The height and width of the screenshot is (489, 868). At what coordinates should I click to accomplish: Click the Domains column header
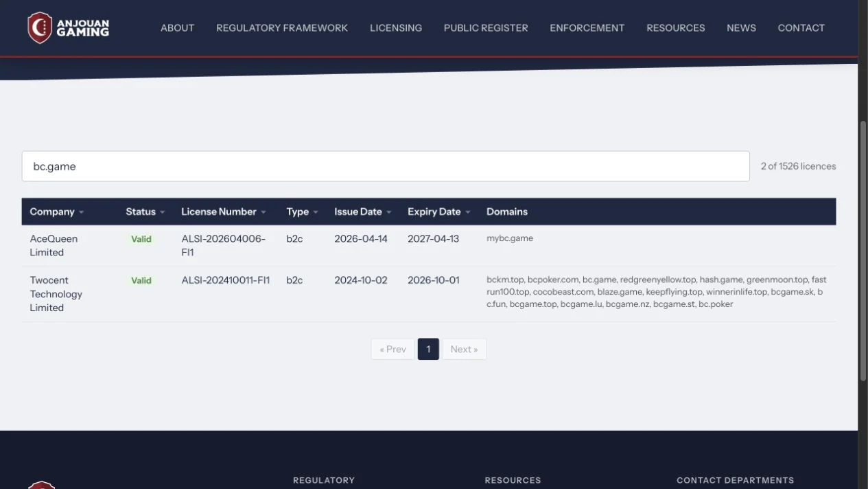507,212
